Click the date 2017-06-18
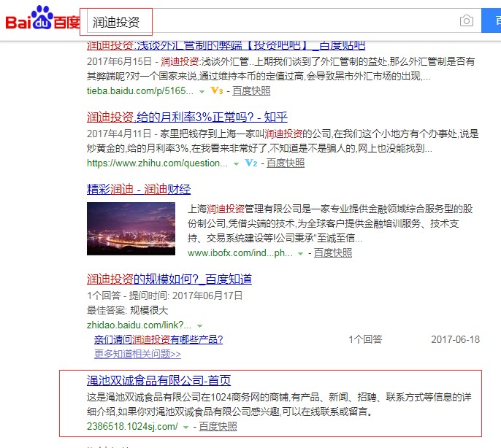The width and height of the screenshot is (501, 448). click(x=455, y=339)
